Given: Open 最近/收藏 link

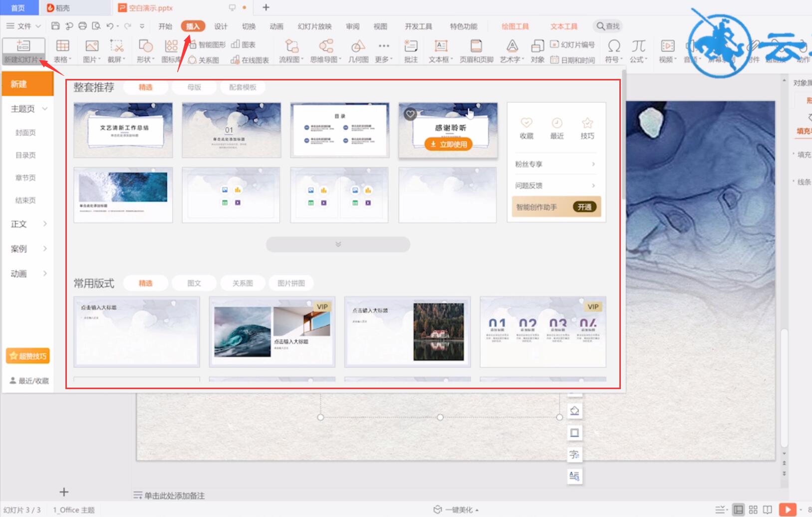Looking at the screenshot, I should click(29, 381).
